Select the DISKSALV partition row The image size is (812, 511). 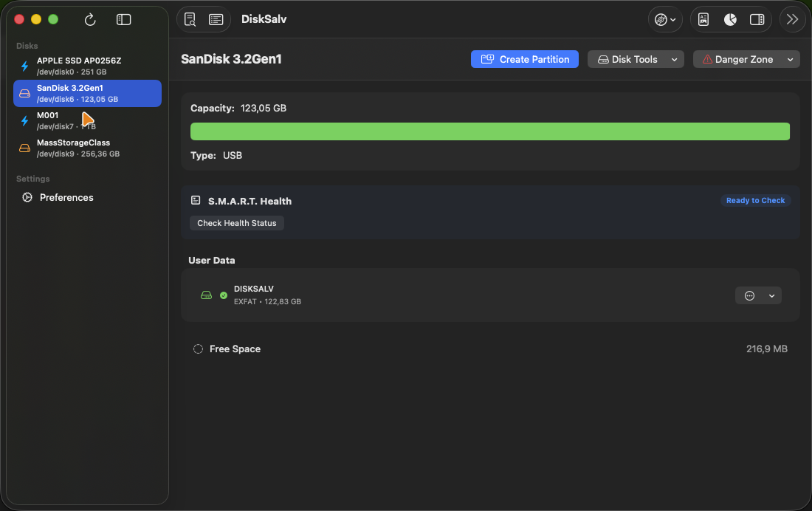[x=490, y=295]
